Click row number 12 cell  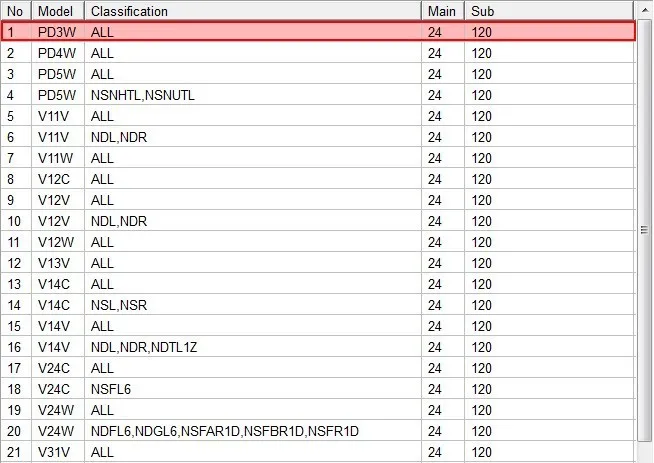(16, 263)
